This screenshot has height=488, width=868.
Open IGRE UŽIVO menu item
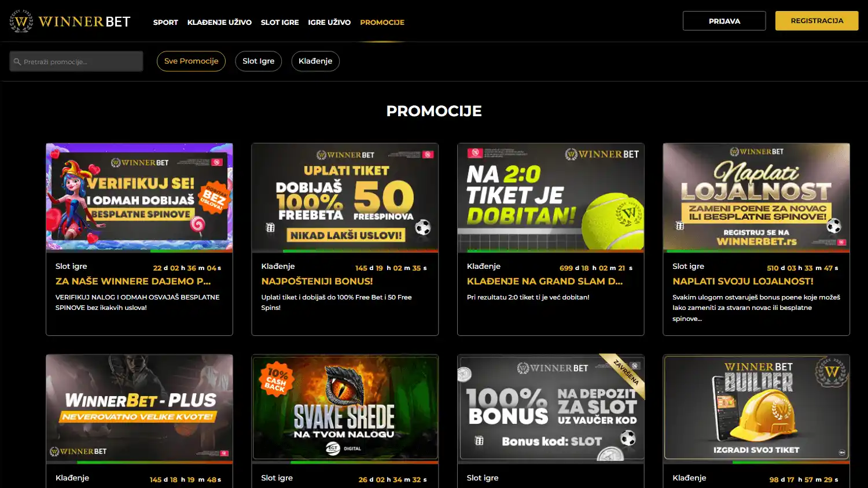(329, 22)
